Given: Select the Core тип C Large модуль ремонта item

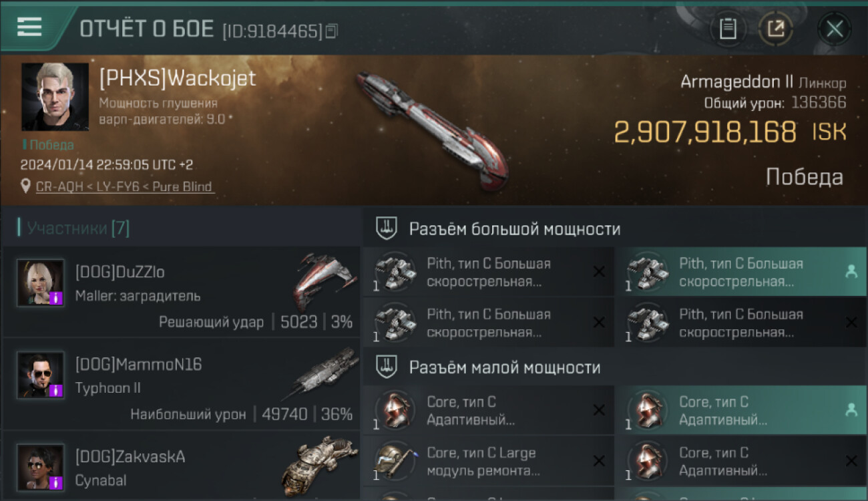Looking at the screenshot, I should tap(488, 462).
